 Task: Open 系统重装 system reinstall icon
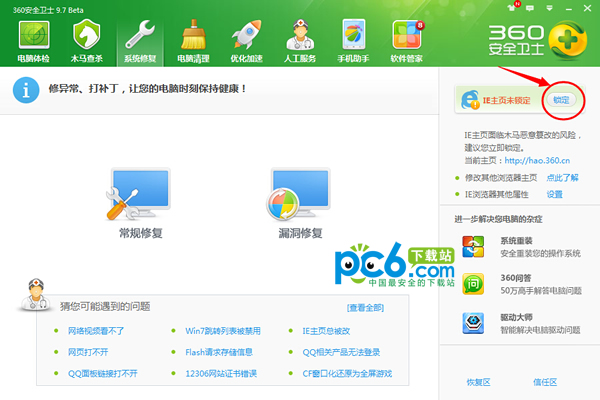coord(473,247)
